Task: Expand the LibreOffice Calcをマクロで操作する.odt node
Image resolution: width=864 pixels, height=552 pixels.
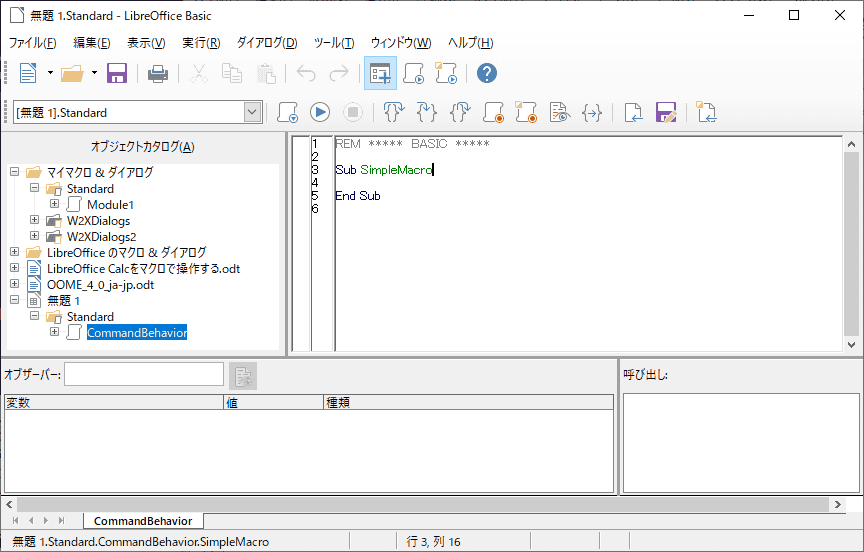Action: 15,267
